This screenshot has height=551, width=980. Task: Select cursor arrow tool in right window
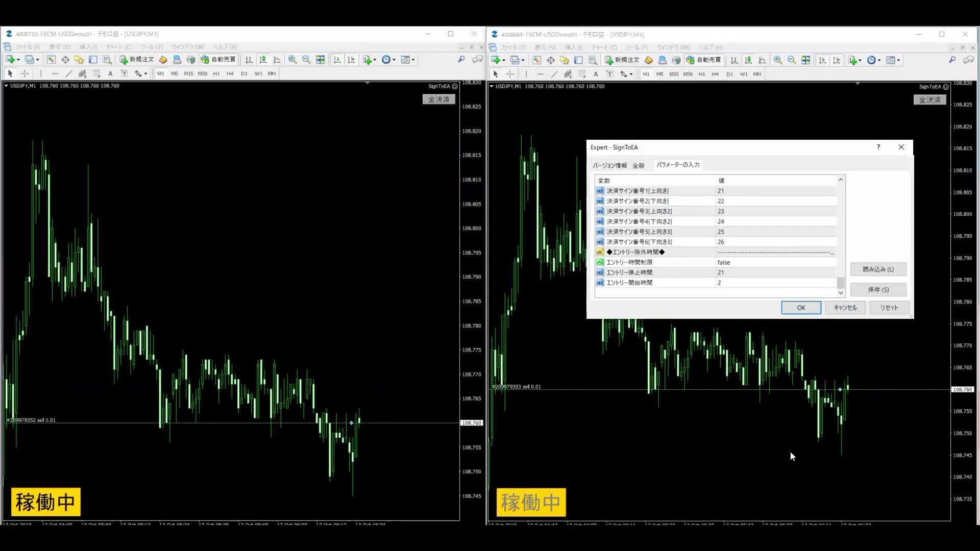point(496,74)
